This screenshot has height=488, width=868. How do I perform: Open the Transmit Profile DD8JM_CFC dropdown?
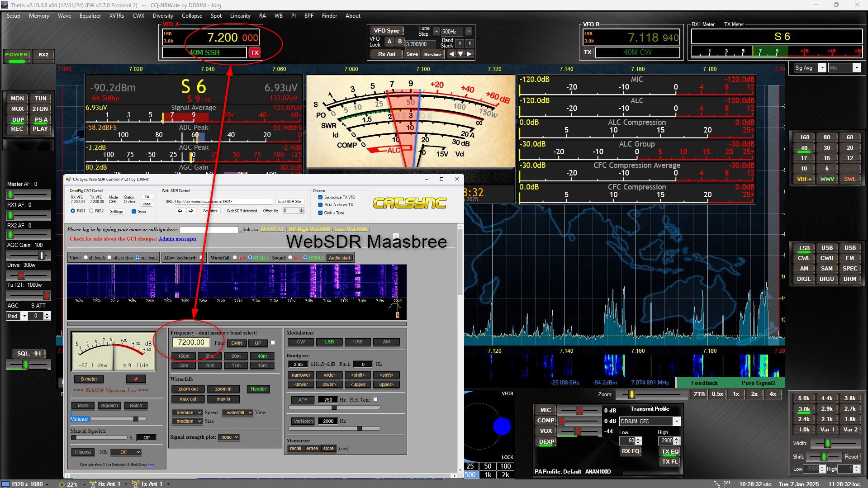point(677,422)
